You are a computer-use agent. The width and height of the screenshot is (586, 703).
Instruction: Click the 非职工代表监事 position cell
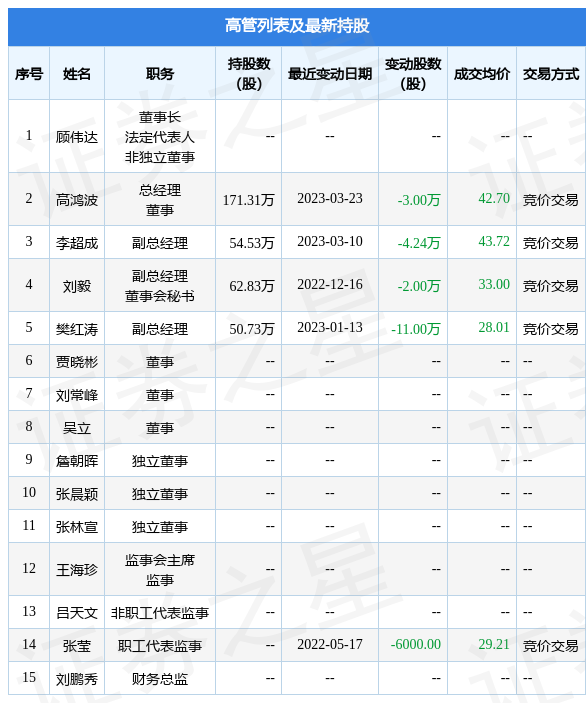[x=160, y=613]
